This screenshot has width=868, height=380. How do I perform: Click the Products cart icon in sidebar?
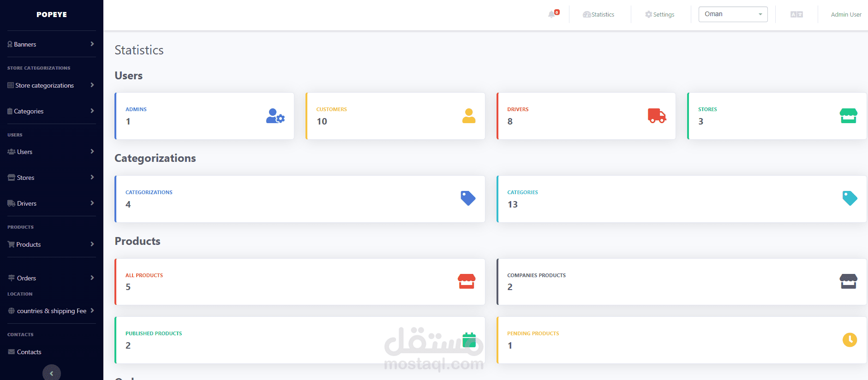(x=11, y=244)
